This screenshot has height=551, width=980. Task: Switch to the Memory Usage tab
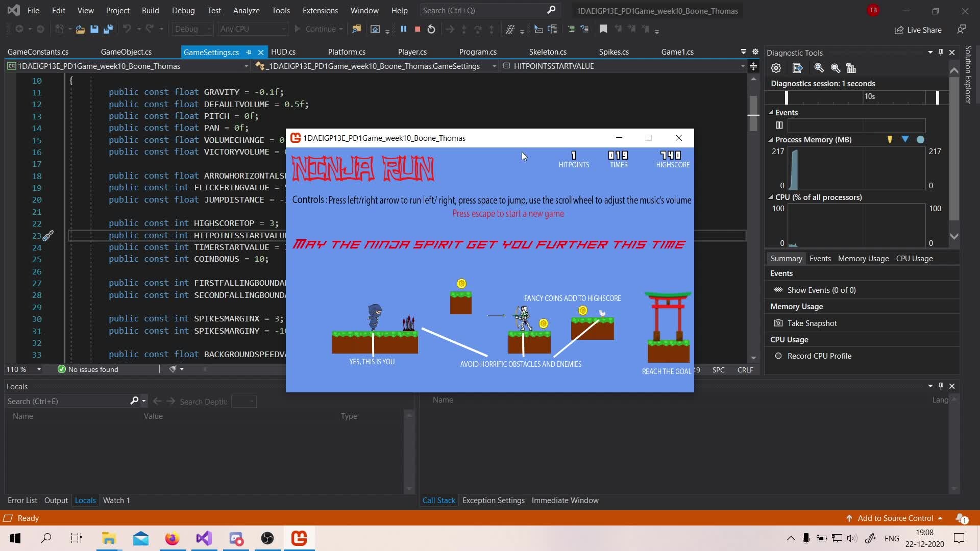[x=863, y=259]
